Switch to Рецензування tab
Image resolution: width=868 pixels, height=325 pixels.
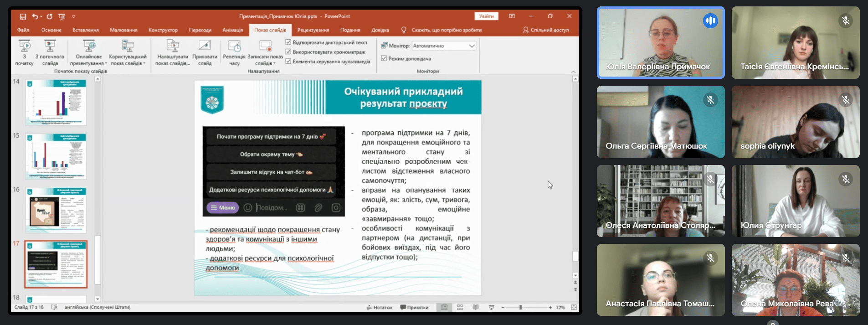(x=313, y=30)
